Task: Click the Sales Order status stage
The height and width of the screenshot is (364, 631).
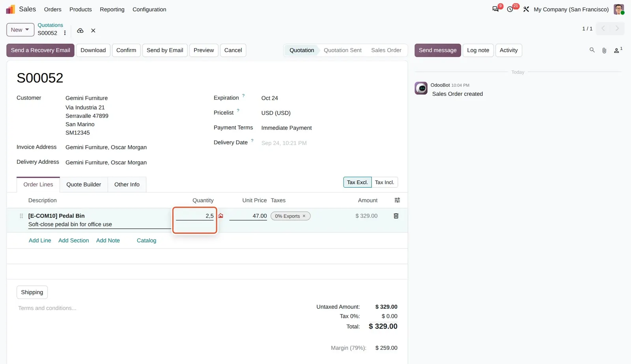Action: click(x=386, y=50)
